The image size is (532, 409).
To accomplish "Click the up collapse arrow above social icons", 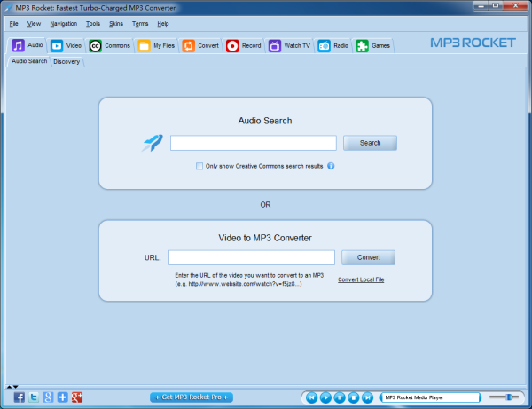I will point(9,387).
